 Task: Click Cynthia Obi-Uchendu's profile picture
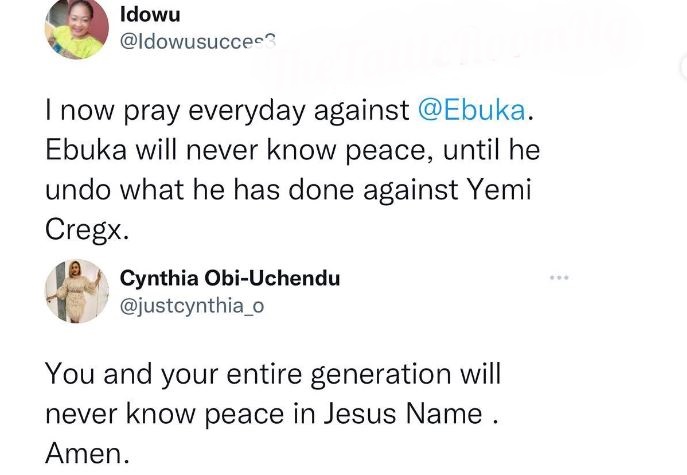[77, 291]
